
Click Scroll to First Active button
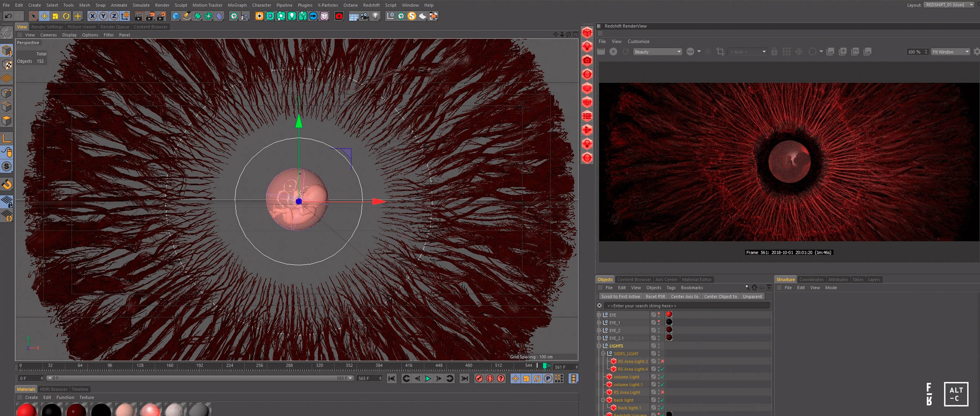620,297
